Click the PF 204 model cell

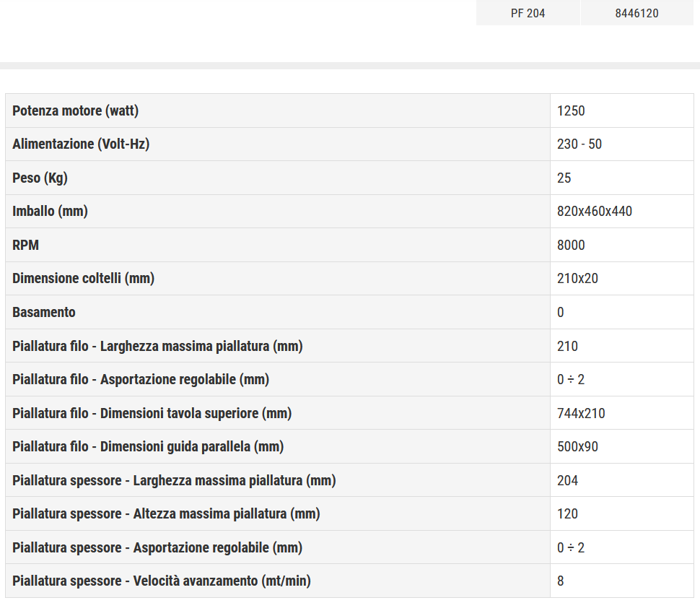pyautogui.click(x=528, y=13)
